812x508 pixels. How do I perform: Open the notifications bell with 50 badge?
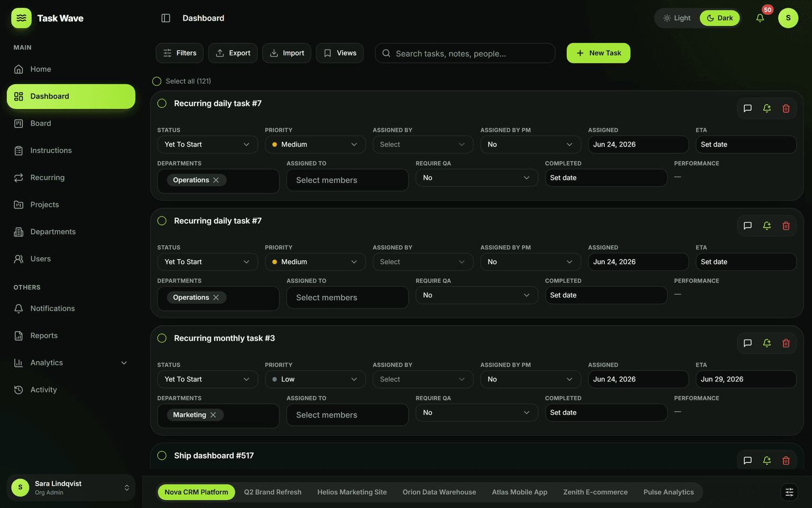tap(760, 18)
